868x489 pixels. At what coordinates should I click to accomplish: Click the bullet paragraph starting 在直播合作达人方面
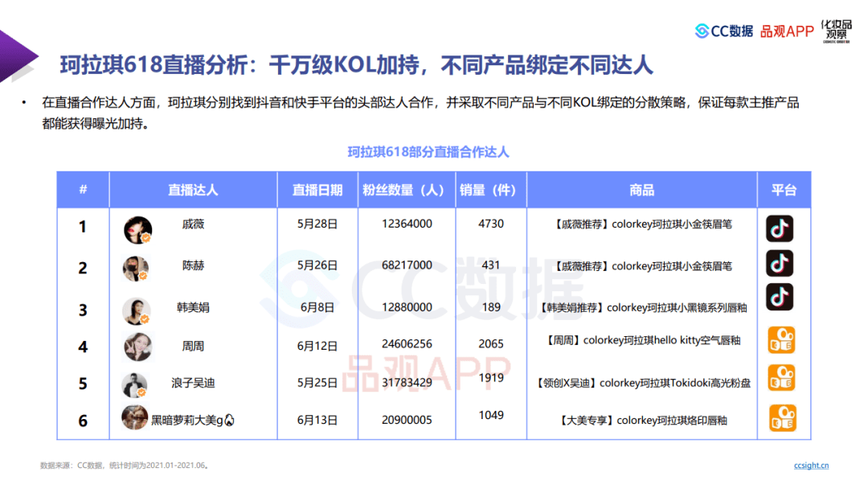tap(420, 113)
